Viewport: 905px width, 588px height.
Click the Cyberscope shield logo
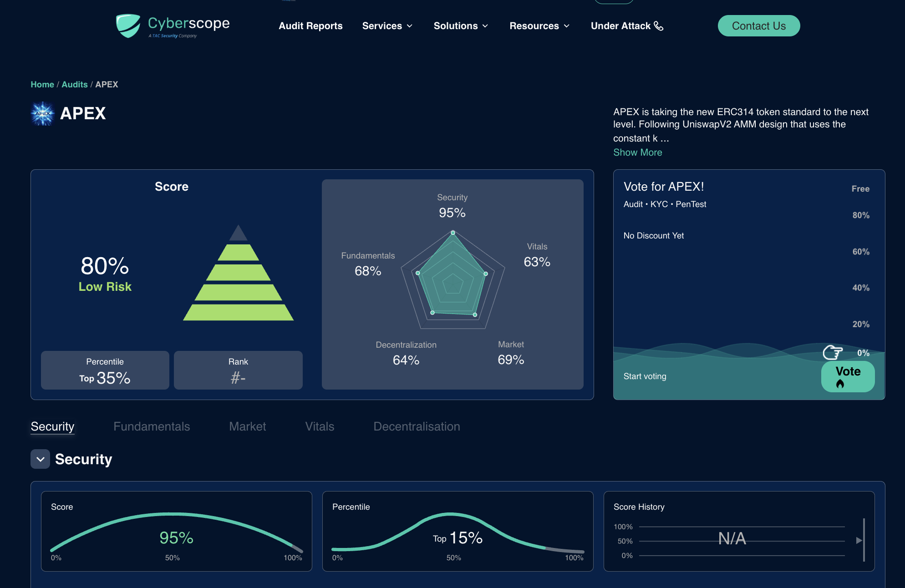[128, 25]
